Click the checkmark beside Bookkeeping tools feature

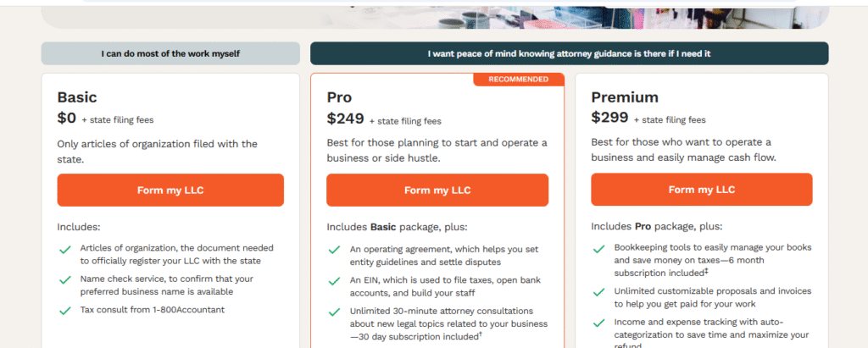coord(598,250)
